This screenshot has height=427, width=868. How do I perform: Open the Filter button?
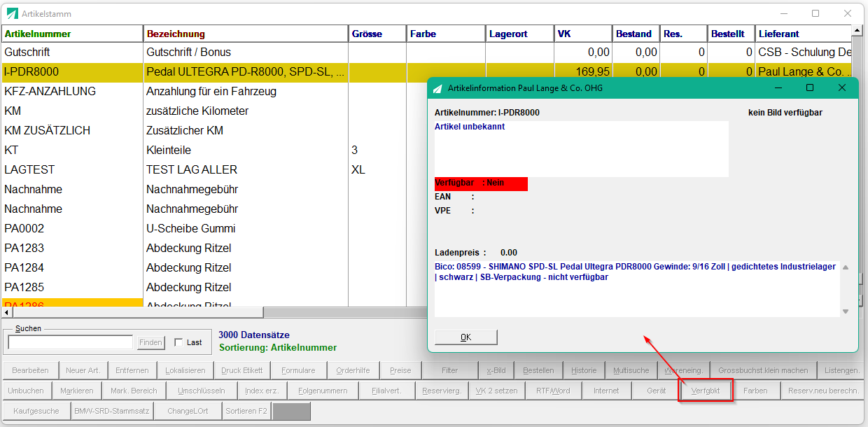(x=450, y=370)
